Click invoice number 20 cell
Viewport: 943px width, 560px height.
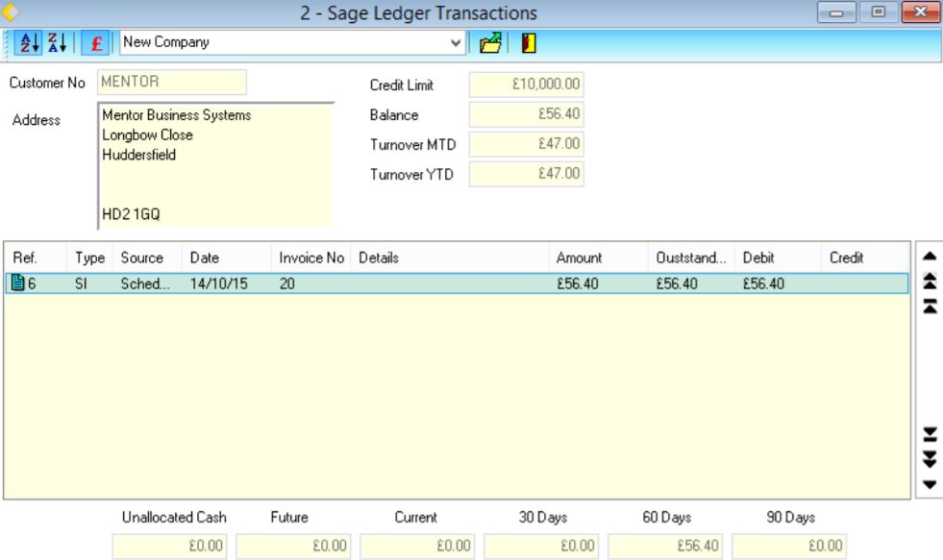click(287, 283)
